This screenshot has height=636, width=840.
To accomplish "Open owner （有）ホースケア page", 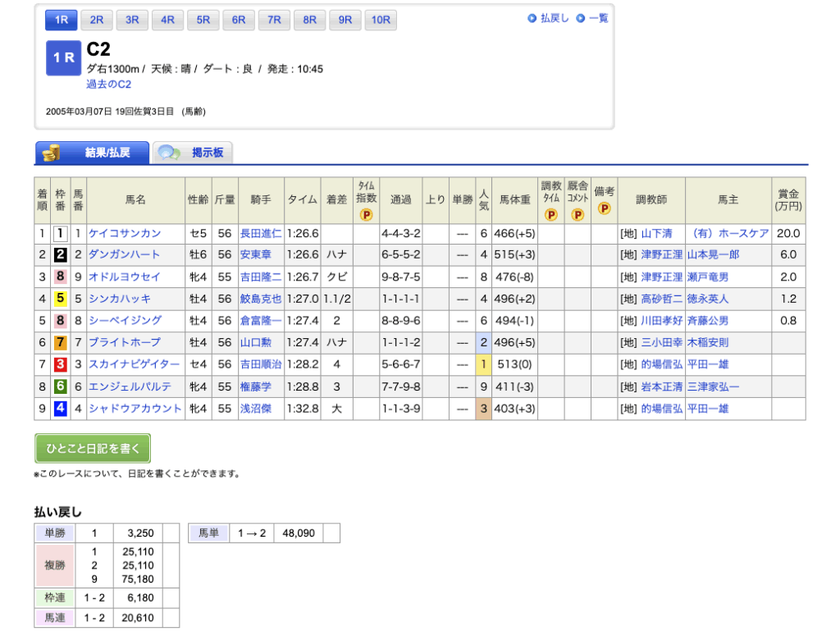I will [x=729, y=233].
